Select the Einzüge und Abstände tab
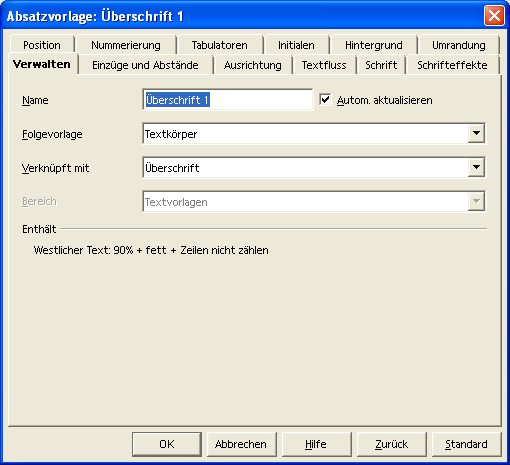 pyautogui.click(x=145, y=65)
